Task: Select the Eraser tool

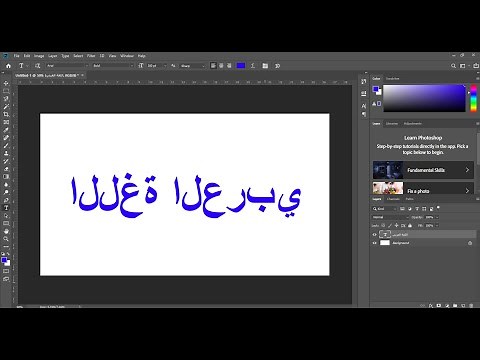Action: click(x=6, y=169)
